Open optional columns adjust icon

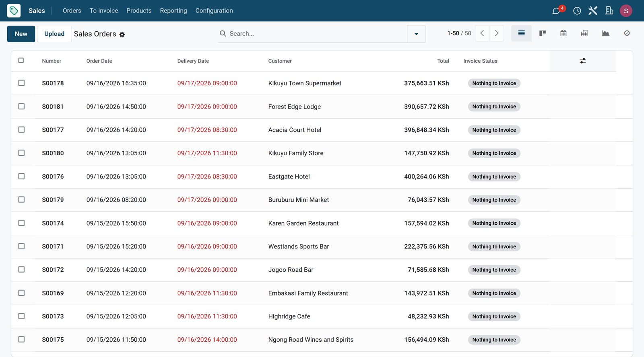pyautogui.click(x=582, y=61)
